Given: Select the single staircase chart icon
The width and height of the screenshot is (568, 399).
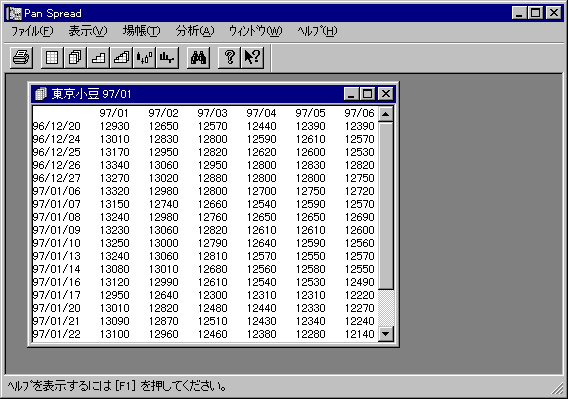Looking at the screenshot, I should pyautogui.click(x=98, y=57).
